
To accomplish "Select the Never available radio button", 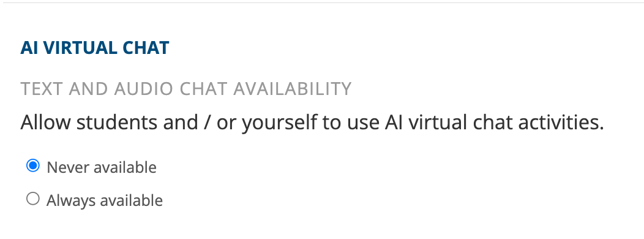I will tap(33, 166).
